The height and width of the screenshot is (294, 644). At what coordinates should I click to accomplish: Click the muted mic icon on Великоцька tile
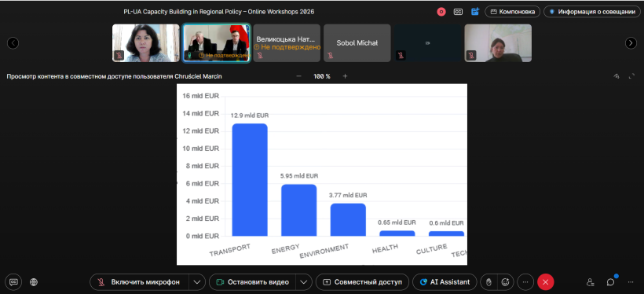pyautogui.click(x=260, y=56)
